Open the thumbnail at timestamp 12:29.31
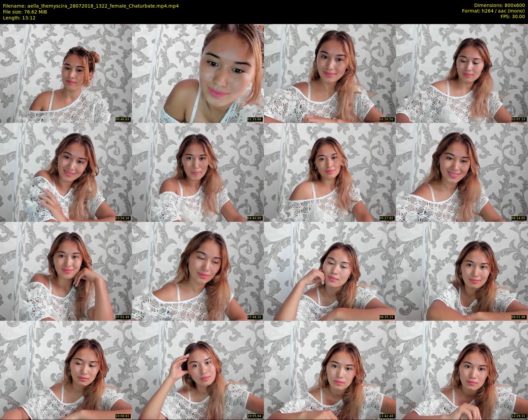528x420 pixels. tap(462, 370)
